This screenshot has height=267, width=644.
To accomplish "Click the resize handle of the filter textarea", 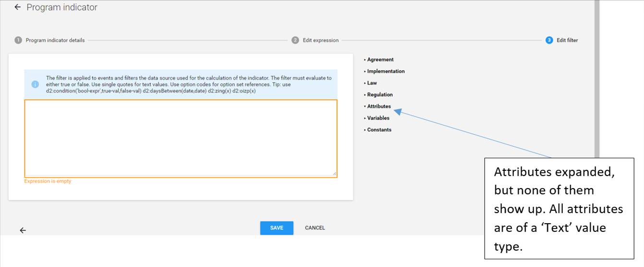I will [334, 174].
